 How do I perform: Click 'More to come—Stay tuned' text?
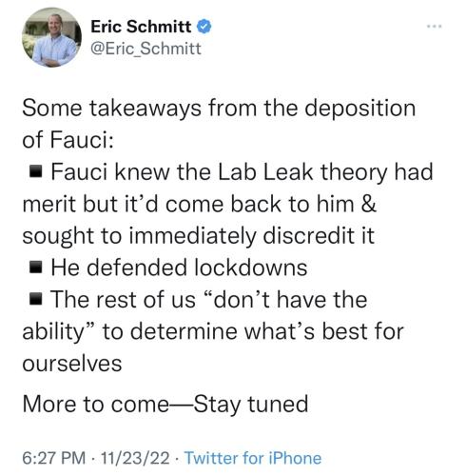tap(165, 405)
